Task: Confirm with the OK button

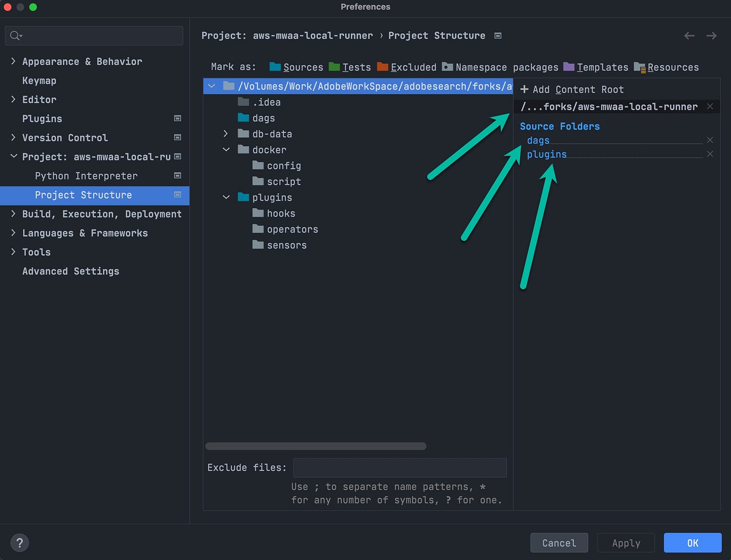Action: 693,543
